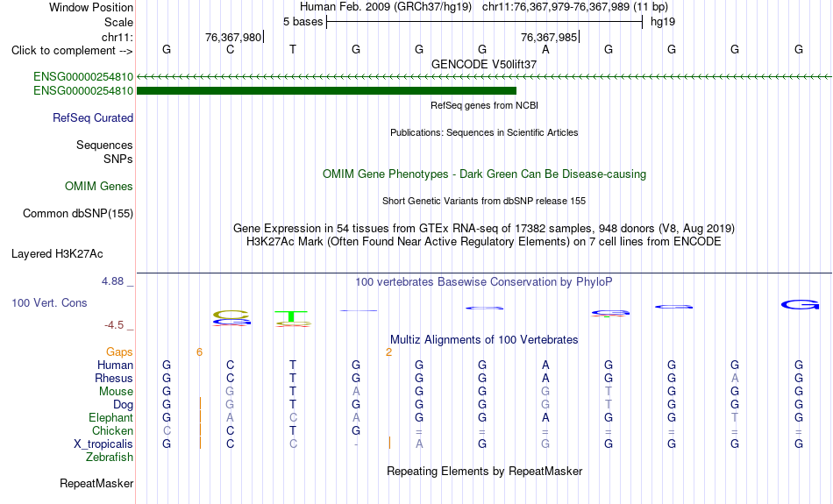The width and height of the screenshot is (833, 504).
Task: Open 'Multiz Alignments of 100 Vertebrates' title
Action: pyautogui.click(x=484, y=340)
